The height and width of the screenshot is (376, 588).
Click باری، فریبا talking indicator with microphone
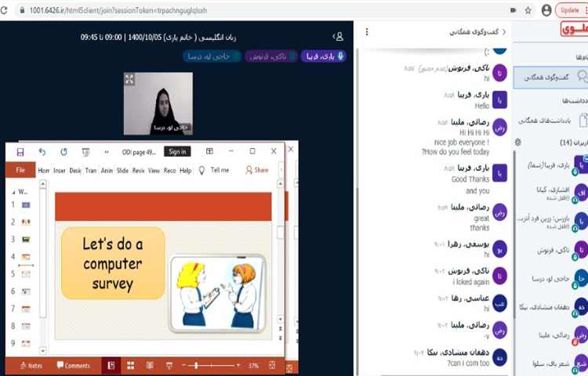323,56
